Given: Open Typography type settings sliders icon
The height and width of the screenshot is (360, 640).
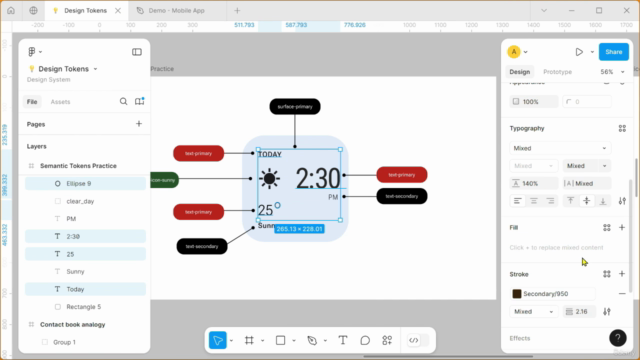Looking at the screenshot, I should tap(622, 201).
